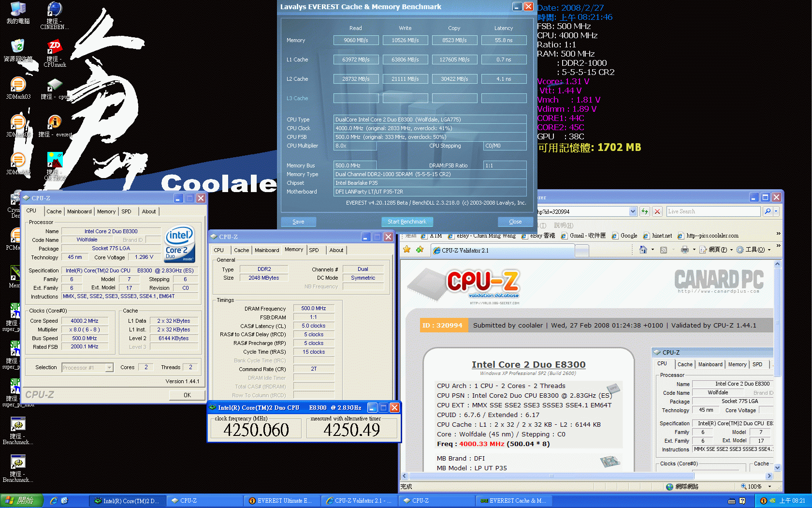Expand the Live Search options dropdown
812x508 pixels.
(776, 211)
